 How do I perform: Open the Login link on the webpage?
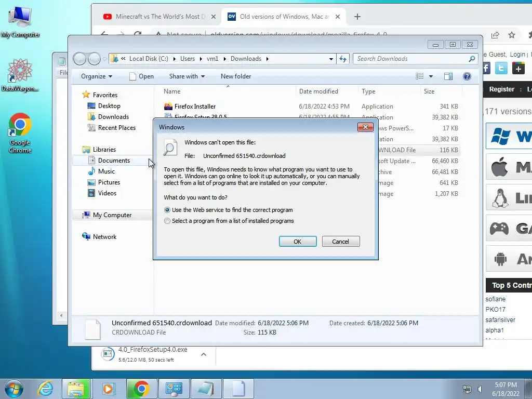[517, 54]
